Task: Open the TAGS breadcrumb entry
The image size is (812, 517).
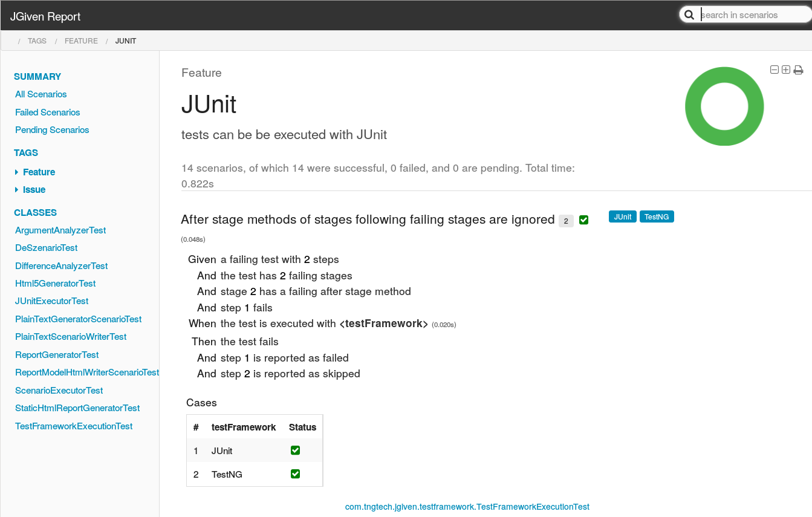Action: coord(37,41)
